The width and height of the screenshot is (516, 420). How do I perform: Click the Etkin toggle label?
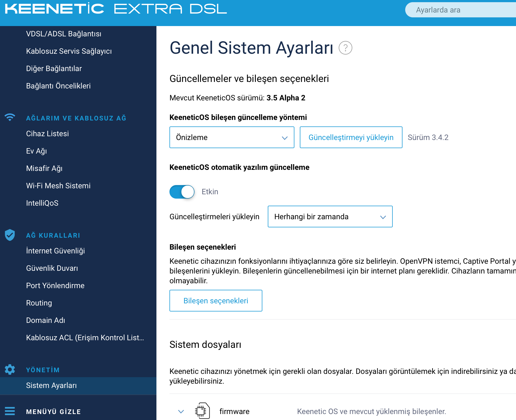tap(210, 192)
